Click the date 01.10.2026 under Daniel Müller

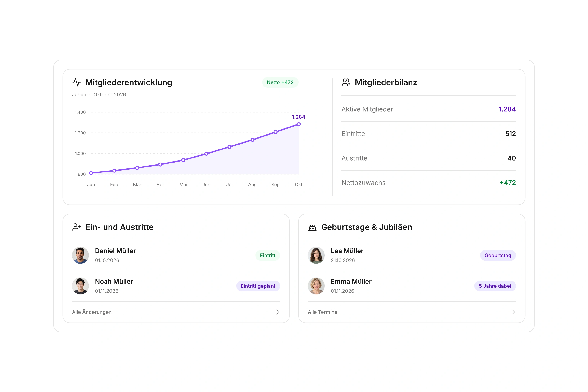[107, 260]
